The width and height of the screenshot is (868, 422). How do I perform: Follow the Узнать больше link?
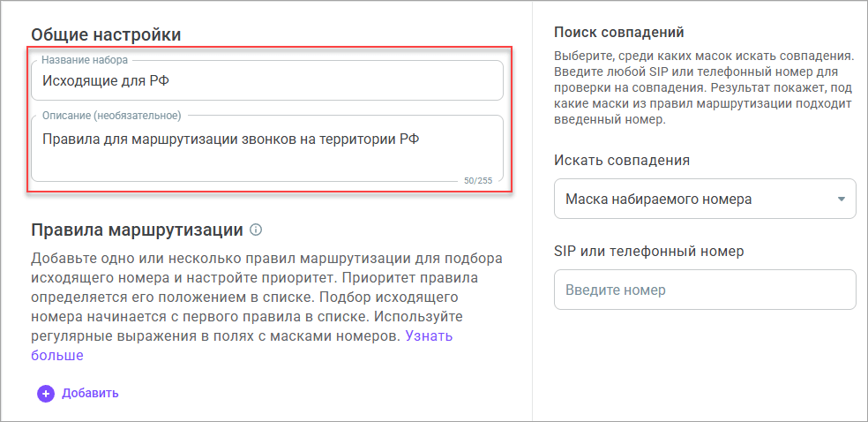[x=242, y=345]
